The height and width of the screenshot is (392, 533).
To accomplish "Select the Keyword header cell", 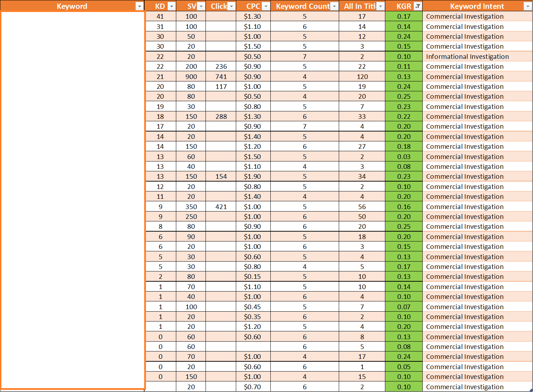I will (x=72, y=6).
